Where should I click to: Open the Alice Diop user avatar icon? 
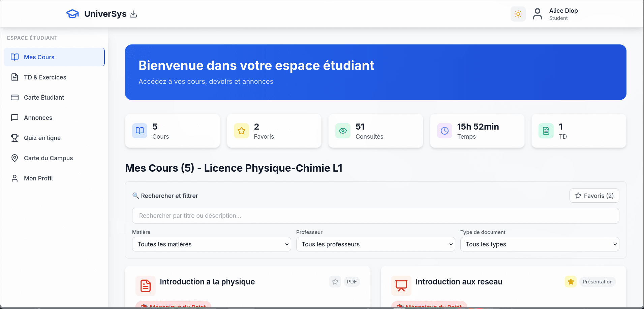538,14
